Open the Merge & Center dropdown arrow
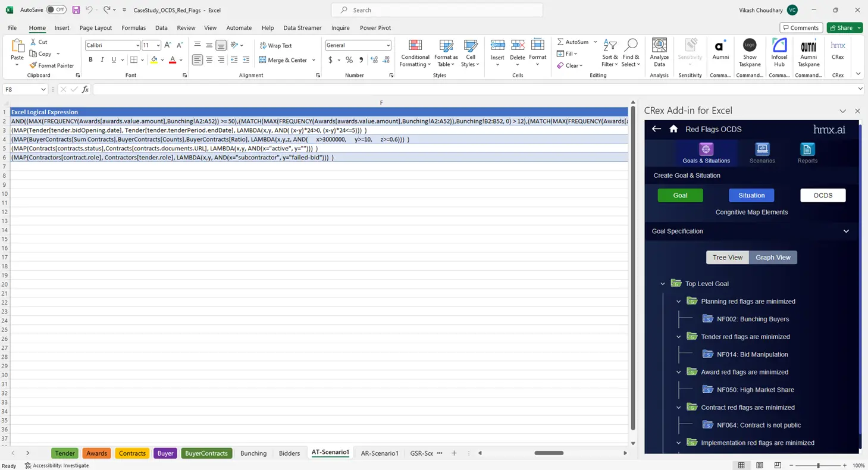 pyautogui.click(x=314, y=60)
